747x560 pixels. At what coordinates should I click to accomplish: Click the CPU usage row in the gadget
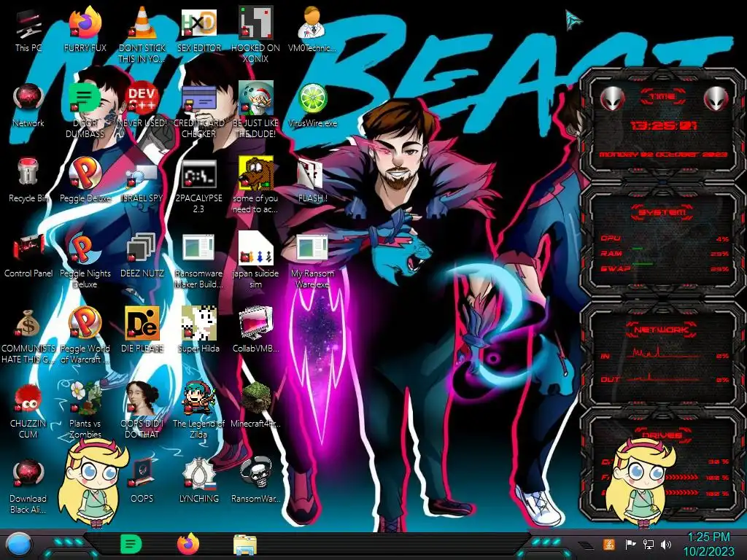664,238
